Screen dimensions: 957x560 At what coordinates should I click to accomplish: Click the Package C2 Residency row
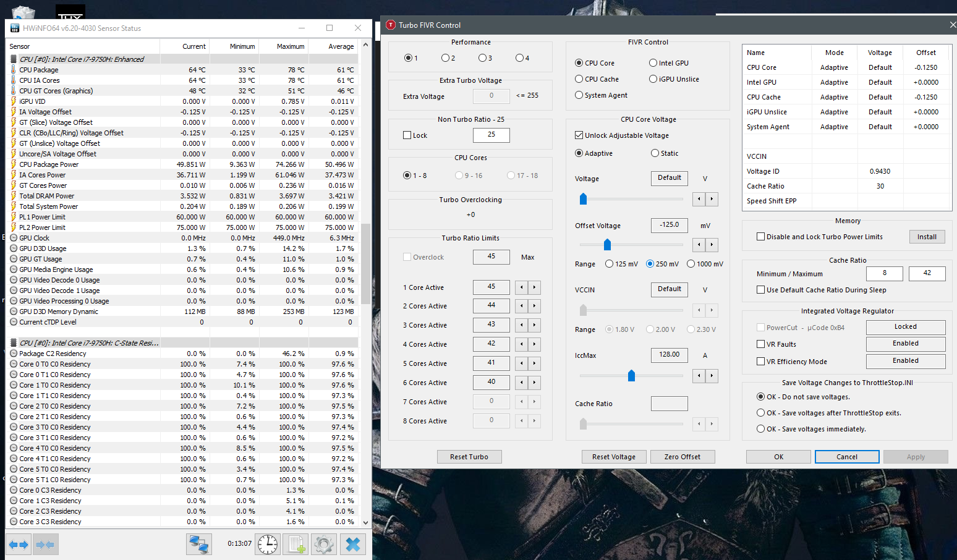pyautogui.click(x=182, y=354)
